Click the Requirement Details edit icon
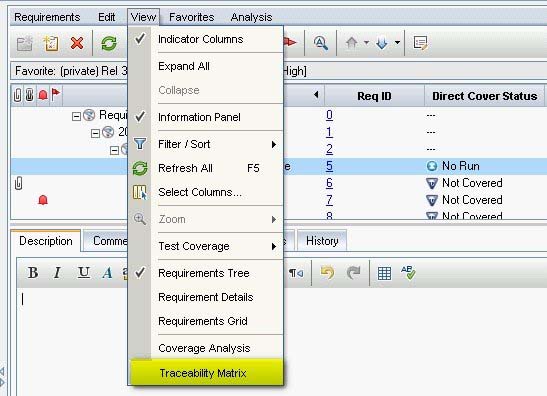The width and height of the screenshot is (547, 396). (420, 43)
